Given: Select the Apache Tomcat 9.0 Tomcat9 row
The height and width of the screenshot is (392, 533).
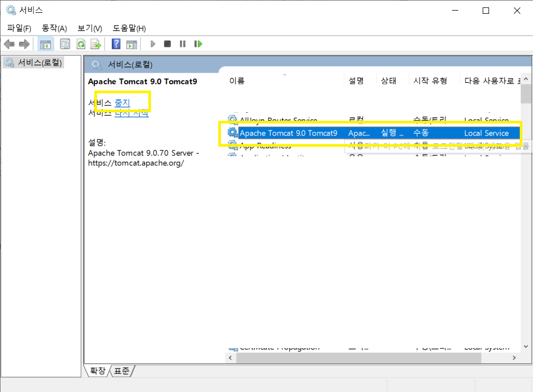Looking at the screenshot, I should point(373,133).
